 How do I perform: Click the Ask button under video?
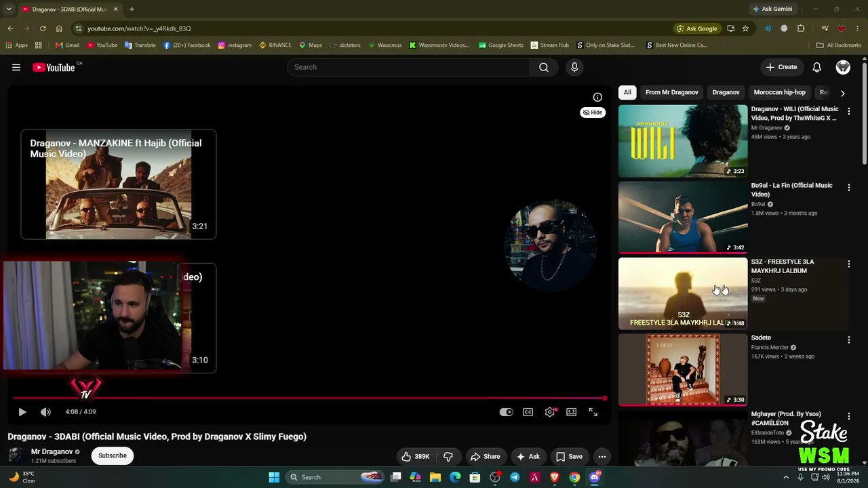pyautogui.click(x=528, y=456)
